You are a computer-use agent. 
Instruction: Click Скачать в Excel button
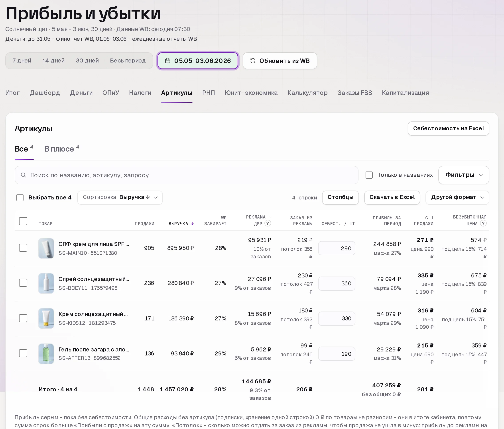392,197
